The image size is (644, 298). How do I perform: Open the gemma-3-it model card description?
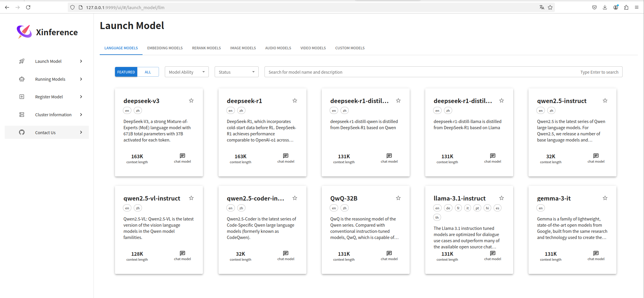tap(572, 228)
